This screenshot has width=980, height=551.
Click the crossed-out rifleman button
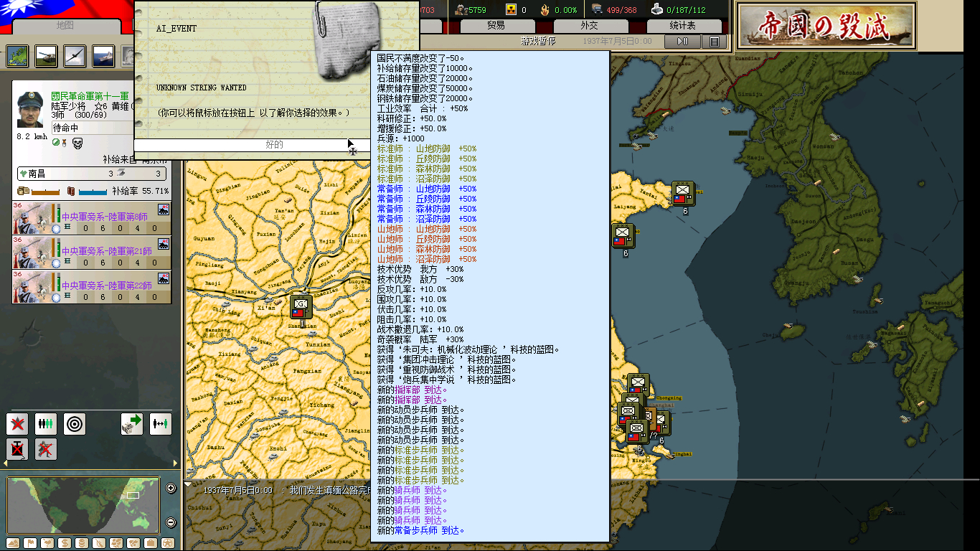[46, 449]
